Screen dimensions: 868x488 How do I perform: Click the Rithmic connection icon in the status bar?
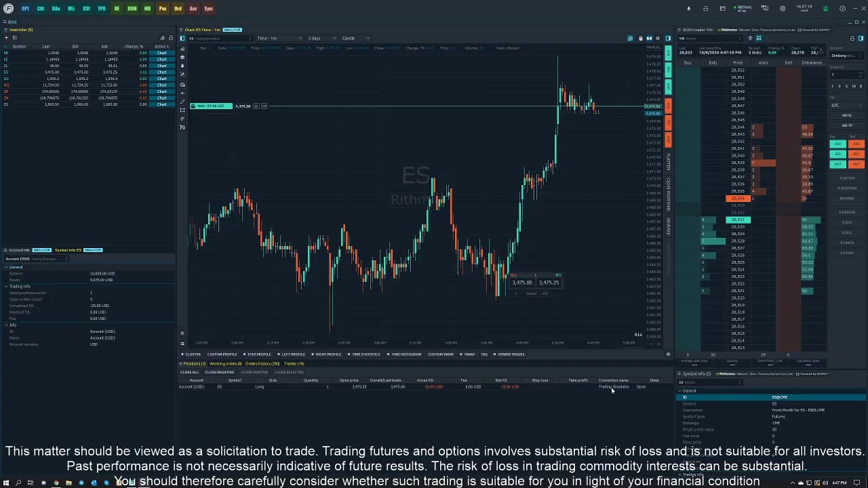(741, 8)
